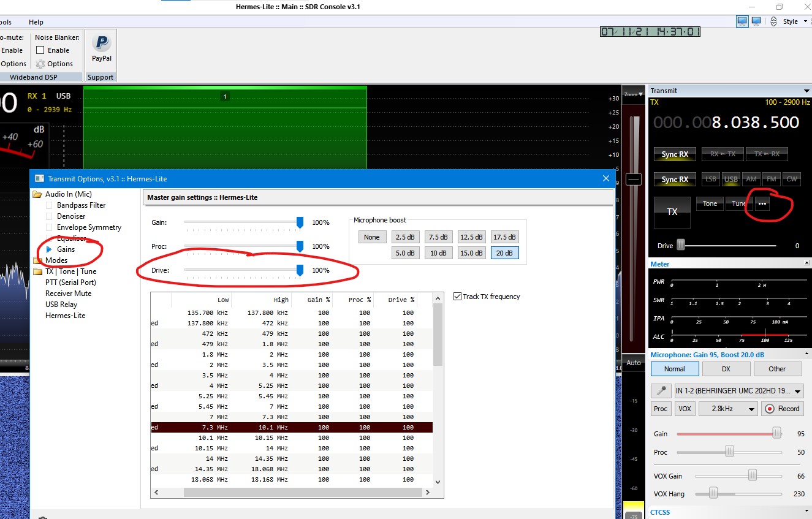Click the microphone icon button
Image resolution: width=812 pixels, height=519 pixels.
661,391
